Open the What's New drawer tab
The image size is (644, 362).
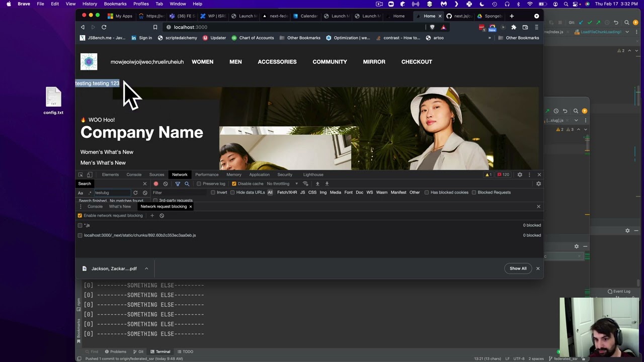pyautogui.click(x=120, y=207)
